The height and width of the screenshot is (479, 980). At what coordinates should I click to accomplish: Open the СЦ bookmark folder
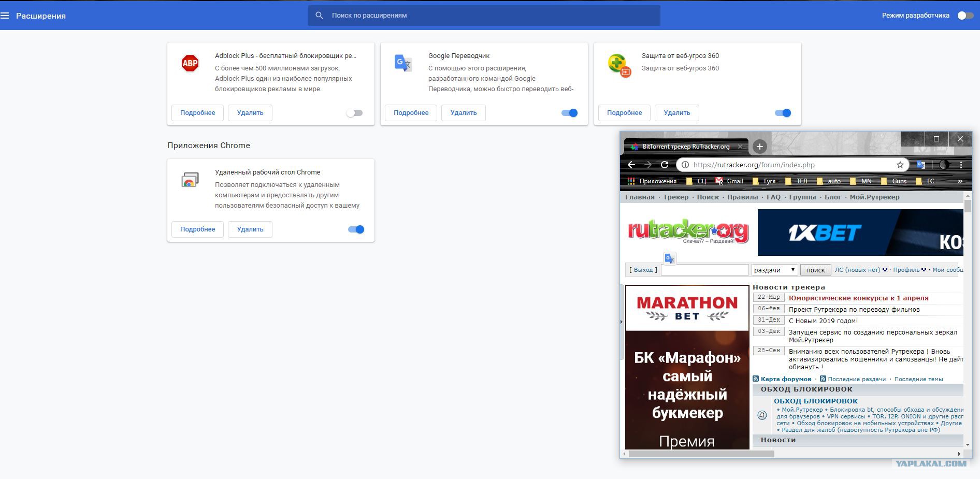[696, 181]
